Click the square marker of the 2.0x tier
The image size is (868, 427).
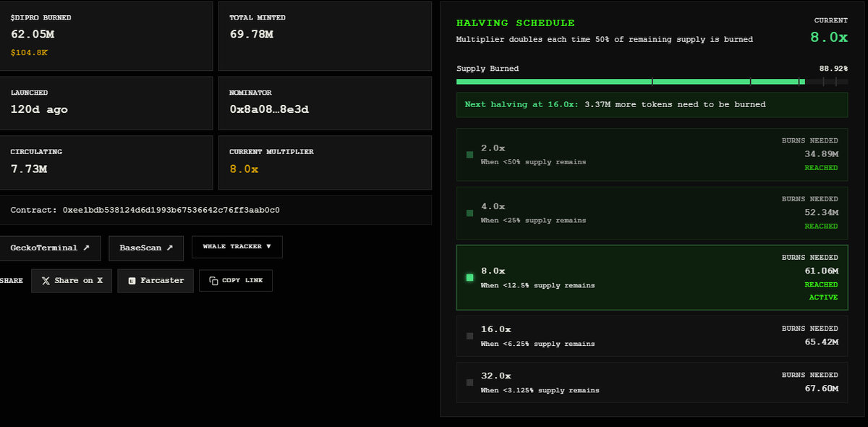click(x=470, y=154)
